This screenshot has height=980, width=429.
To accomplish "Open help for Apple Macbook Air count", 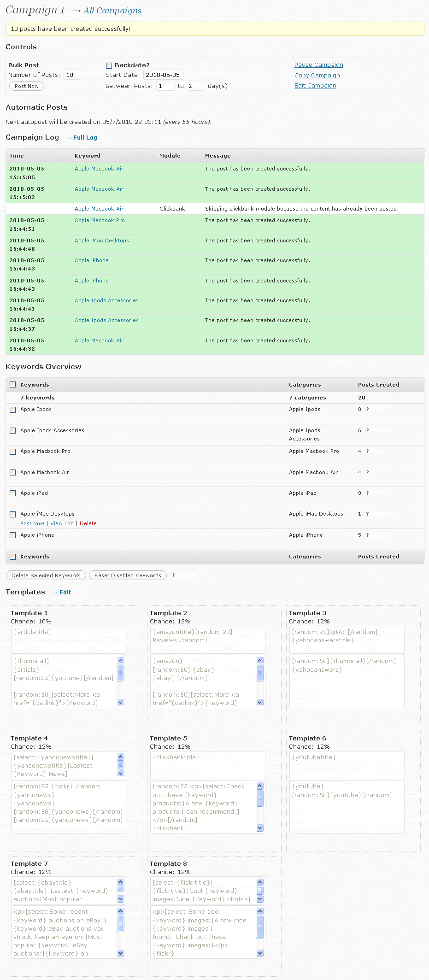I will [367, 472].
